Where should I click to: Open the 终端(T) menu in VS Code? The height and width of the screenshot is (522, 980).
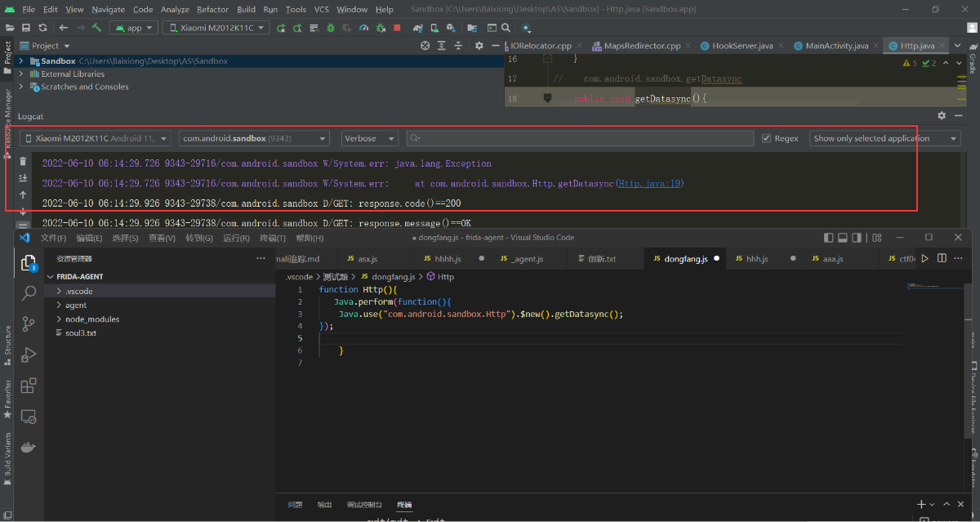[274, 238]
